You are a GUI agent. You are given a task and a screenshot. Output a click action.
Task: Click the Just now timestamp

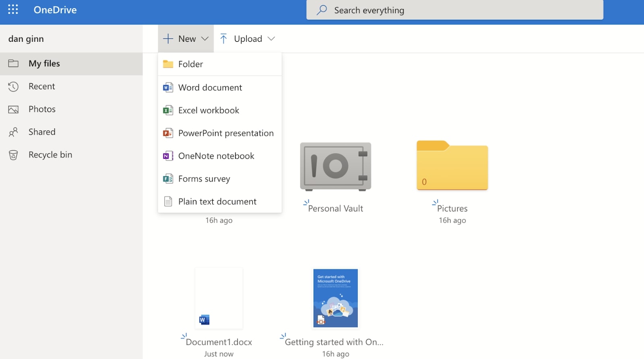click(219, 354)
